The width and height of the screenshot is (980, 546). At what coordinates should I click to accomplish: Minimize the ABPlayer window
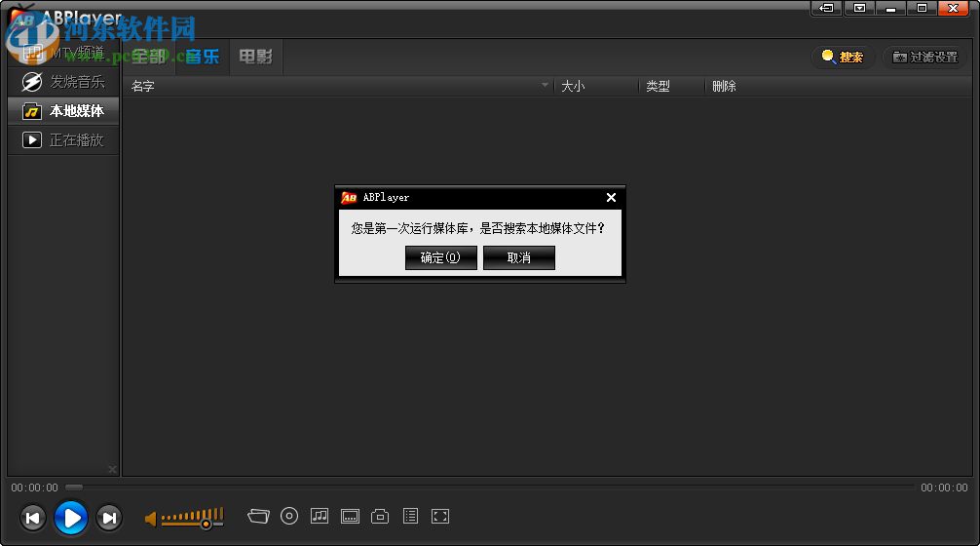pos(890,8)
